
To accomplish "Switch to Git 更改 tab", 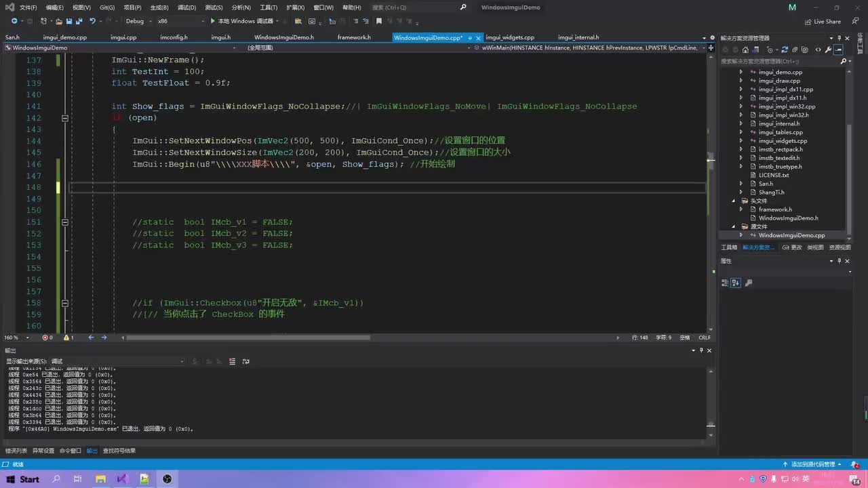I will [x=791, y=247].
